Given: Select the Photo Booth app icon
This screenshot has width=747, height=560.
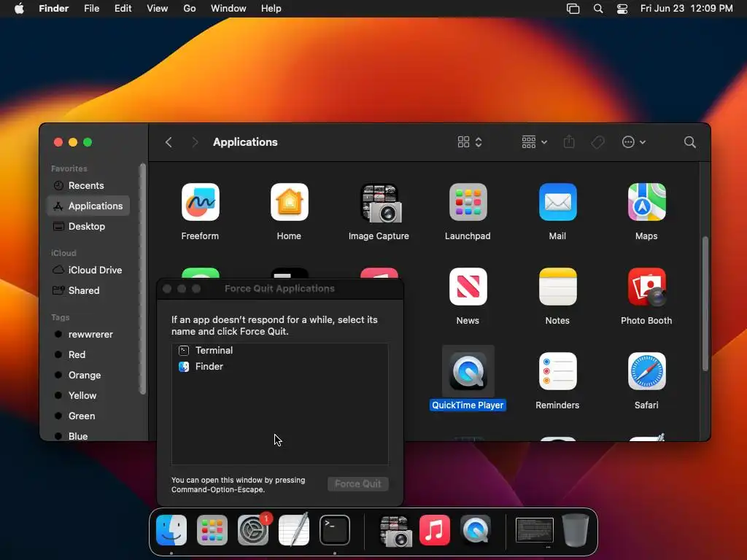Looking at the screenshot, I should coord(646,287).
